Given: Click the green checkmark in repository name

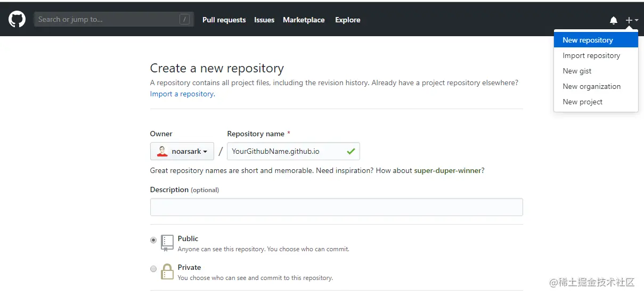Looking at the screenshot, I should click(x=350, y=151).
